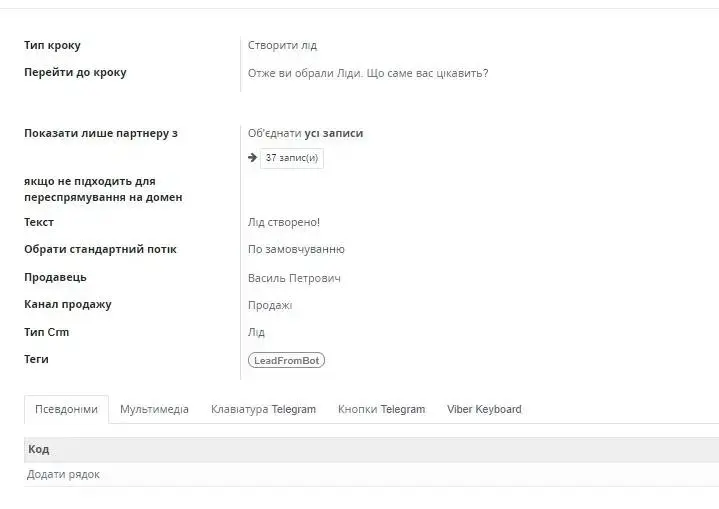
Task: Click the Додати рядок link
Action: click(63, 474)
